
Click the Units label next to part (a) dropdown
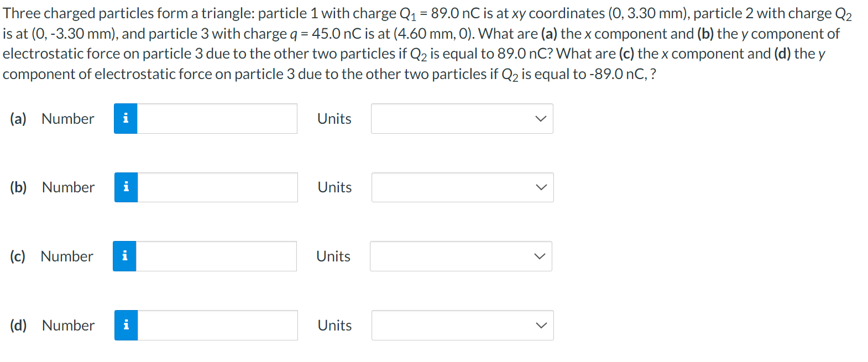tap(334, 118)
